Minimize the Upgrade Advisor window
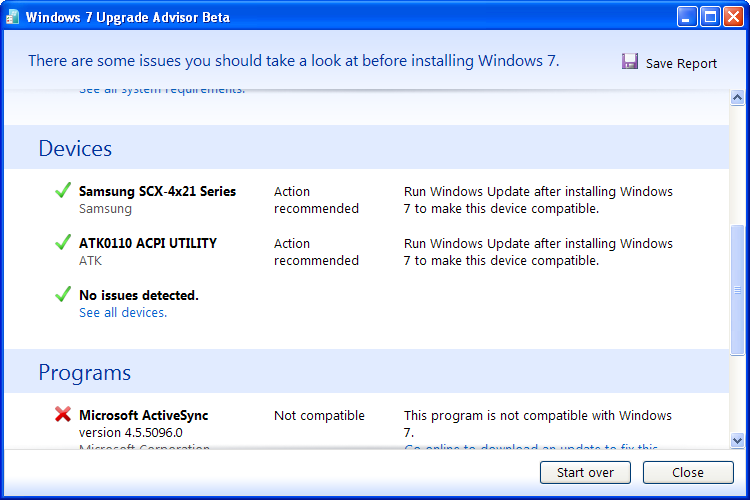This screenshot has width=750, height=500. click(687, 17)
